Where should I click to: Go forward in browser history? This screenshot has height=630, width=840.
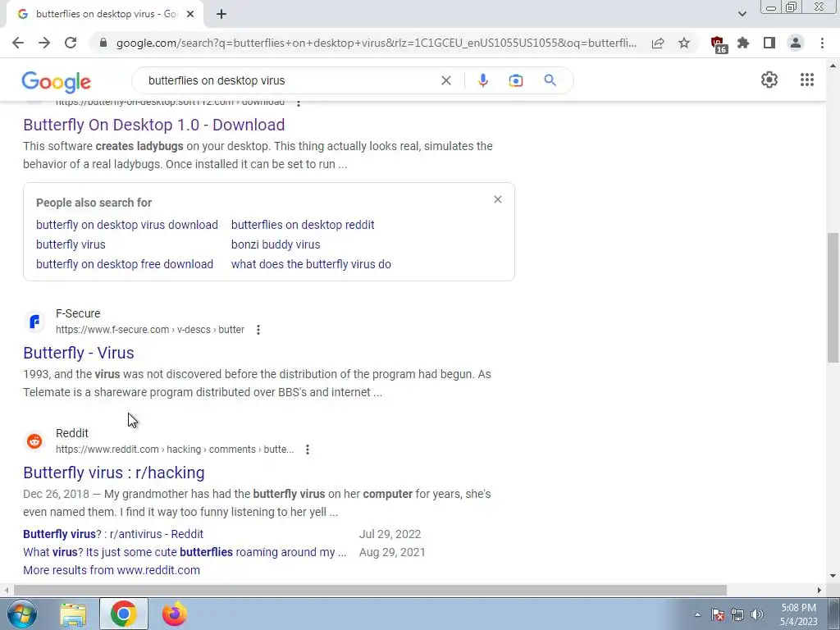pyautogui.click(x=44, y=43)
